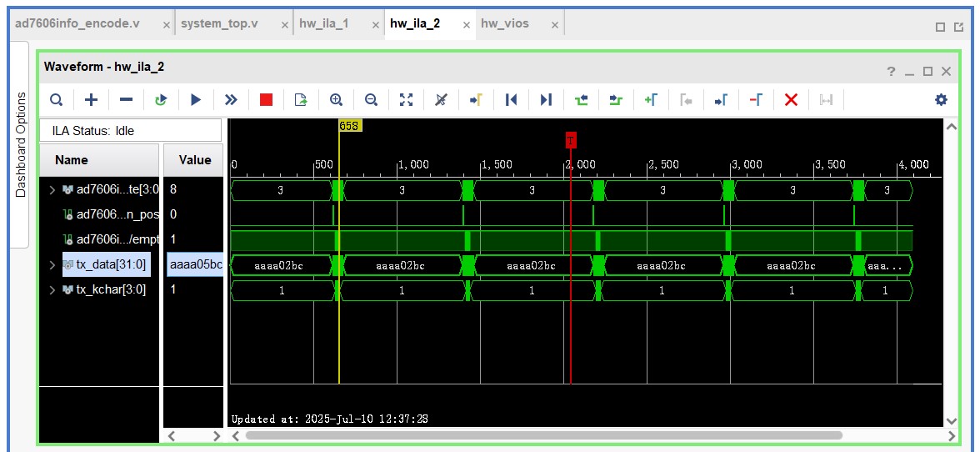Maximize the Waveform - hw_ila_2 panel
This screenshot has width=980, height=452.
(x=927, y=72)
